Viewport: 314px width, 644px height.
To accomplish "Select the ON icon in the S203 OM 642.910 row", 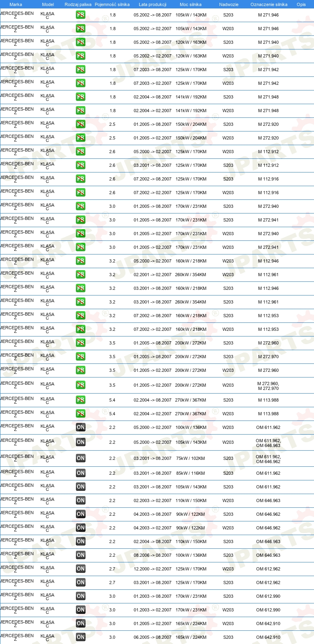I will [x=81, y=637].
